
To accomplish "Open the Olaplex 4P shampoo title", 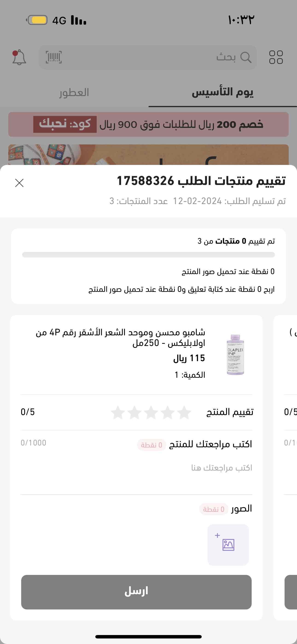I will coord(120,338).
